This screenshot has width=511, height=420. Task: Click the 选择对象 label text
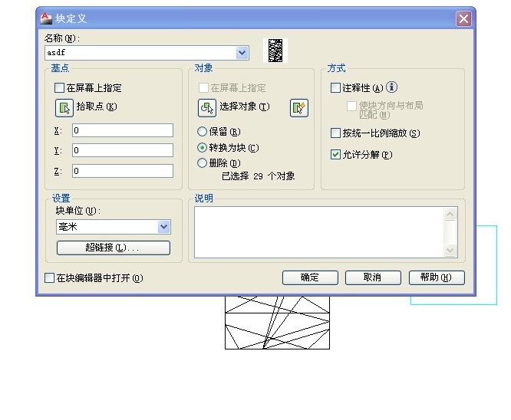click(x=245, y=107)
